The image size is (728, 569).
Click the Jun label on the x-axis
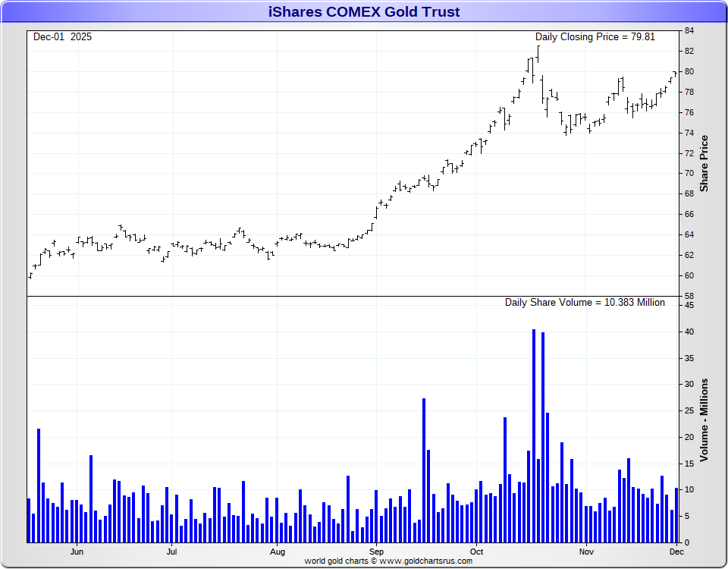(77, 552)
